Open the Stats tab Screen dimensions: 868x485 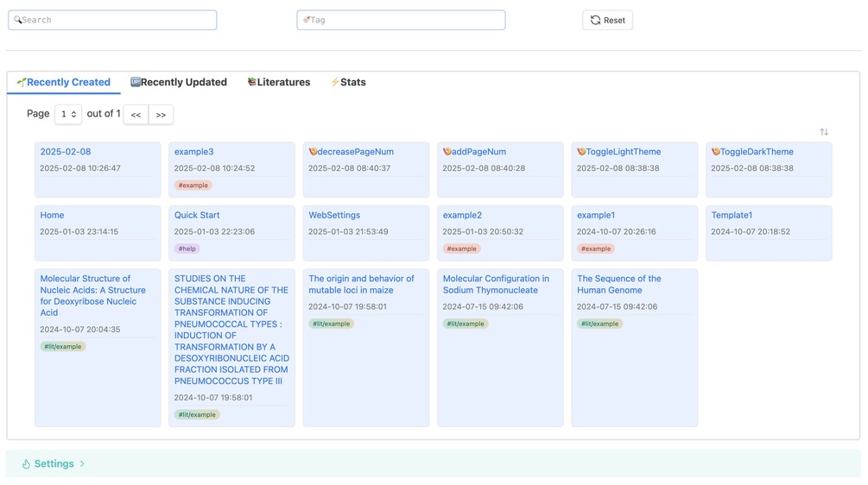click(348, 82)
